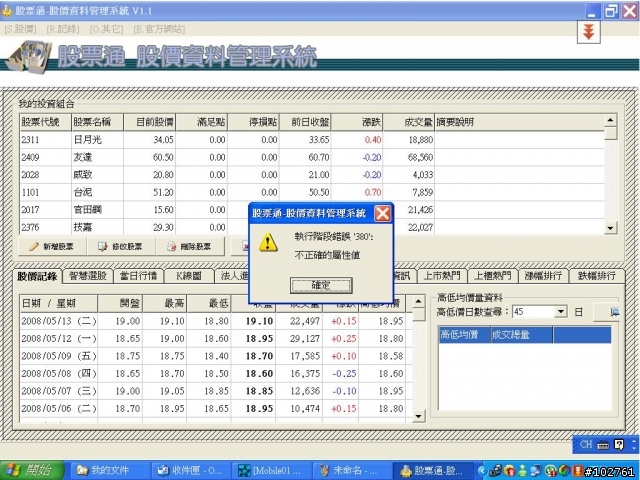Switch to the 漲幅排行 tab
The width and height of the screenshot is (640, 480).
point(543,276)
